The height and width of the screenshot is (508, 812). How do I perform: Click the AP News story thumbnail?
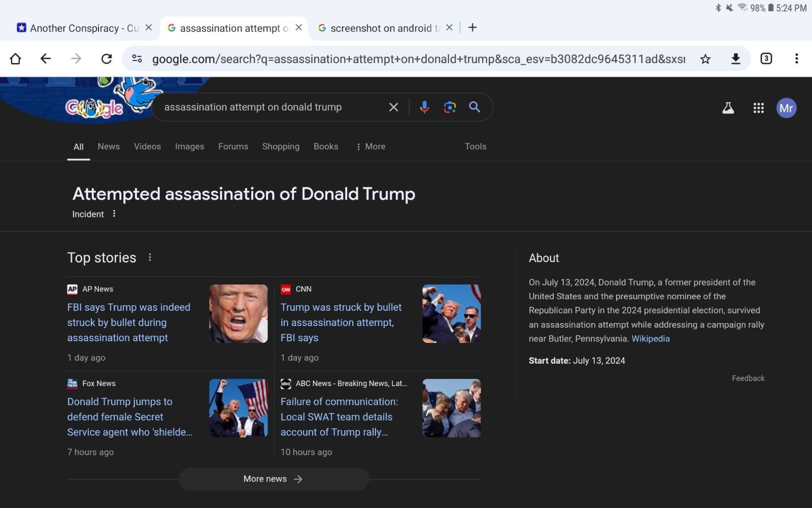tap(239, 313)
